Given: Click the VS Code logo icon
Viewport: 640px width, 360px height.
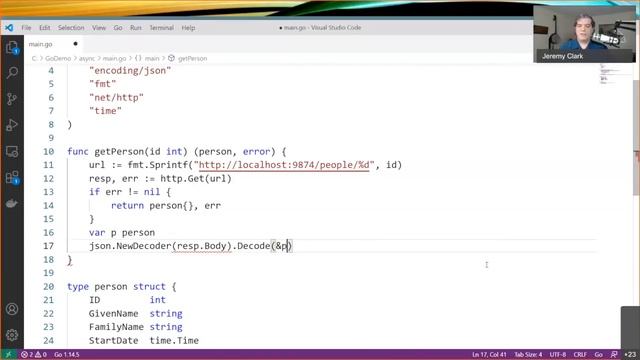Looking at the screenshot, I should (9, 28).
